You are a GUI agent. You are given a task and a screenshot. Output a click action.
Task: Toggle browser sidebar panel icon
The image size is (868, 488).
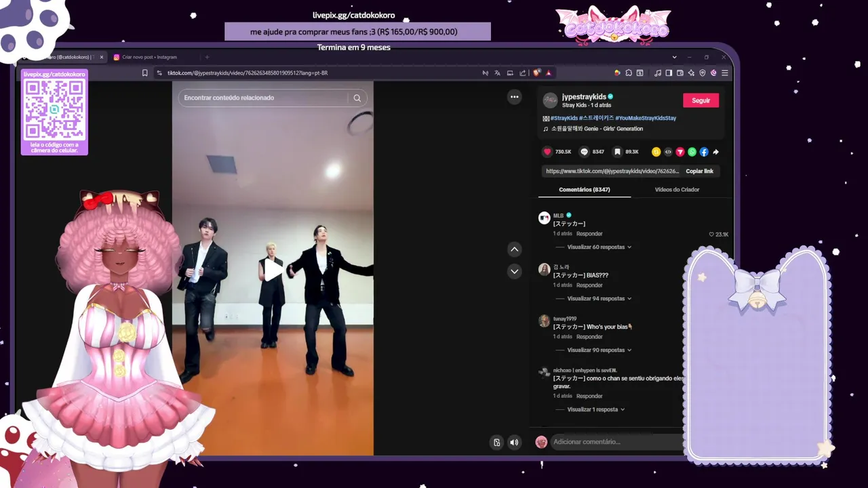click(669, 73)
